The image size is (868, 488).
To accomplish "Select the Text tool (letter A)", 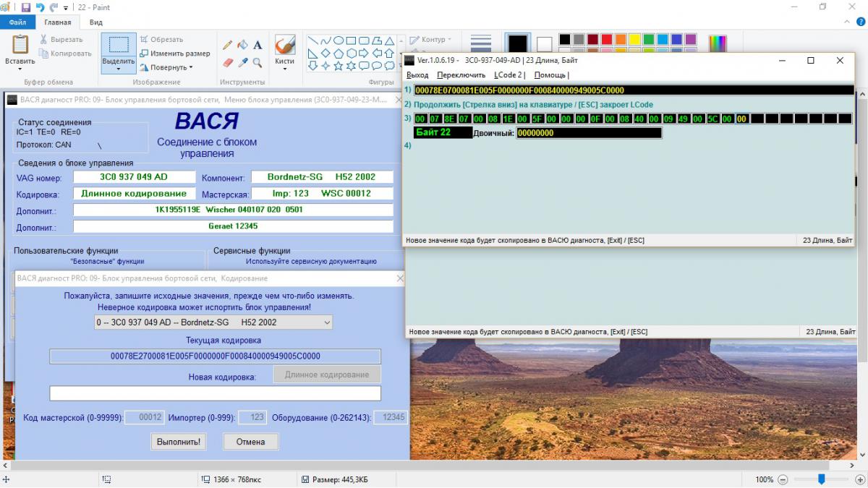I will click(258, 45).
